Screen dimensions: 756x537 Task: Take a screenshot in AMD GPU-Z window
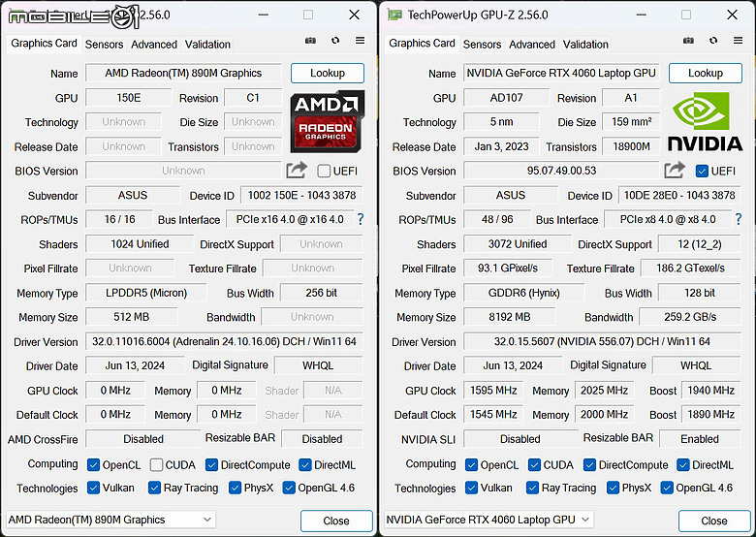click(x=310, y=41)
